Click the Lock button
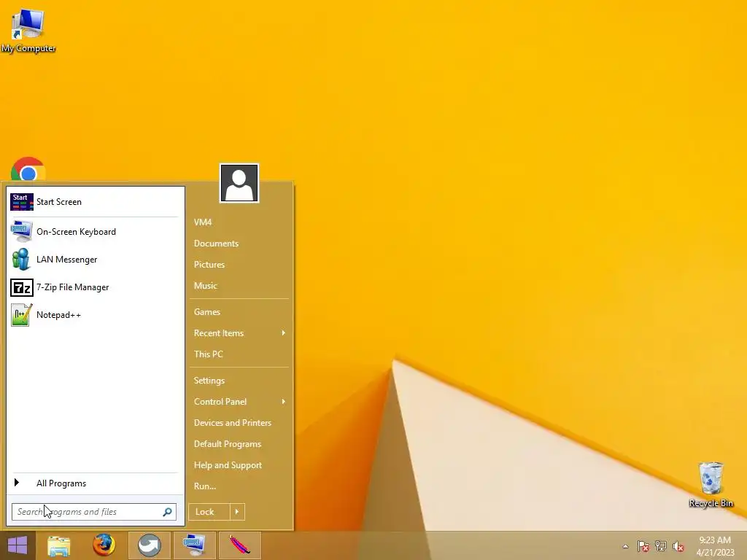Viewport: 747px width, 560px height. (209, 512)
